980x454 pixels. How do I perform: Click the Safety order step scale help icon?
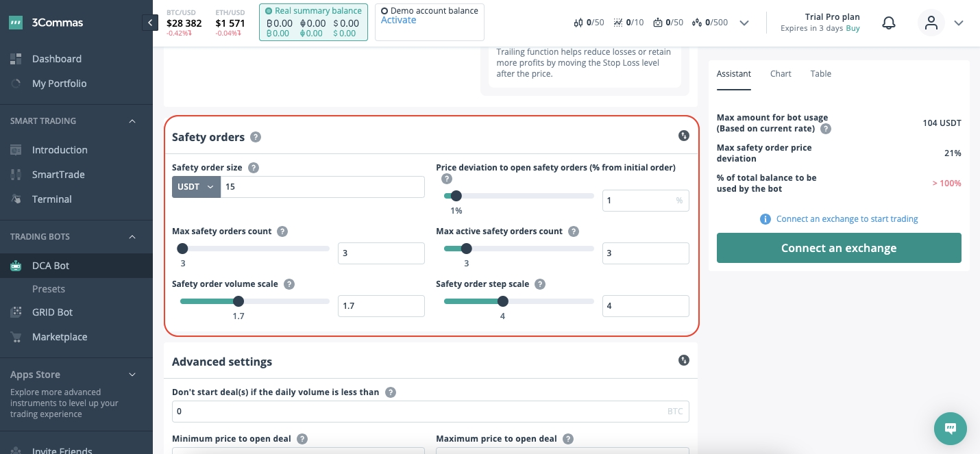tap(540, 284)
